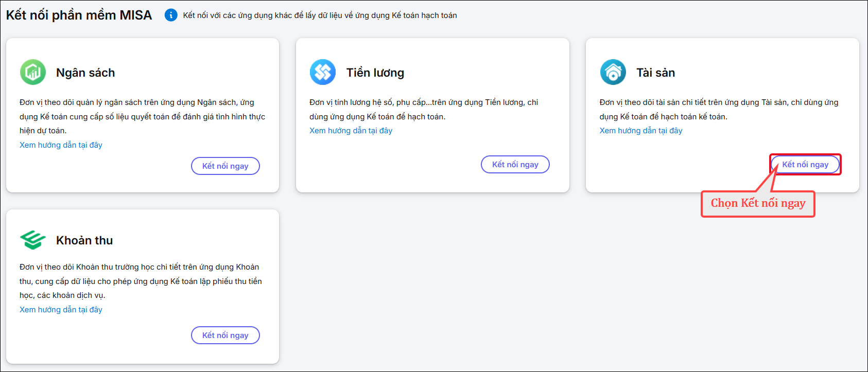Click the Khoản thu card title
Screen dimensions: 868x372
click(x=84, y=240)
